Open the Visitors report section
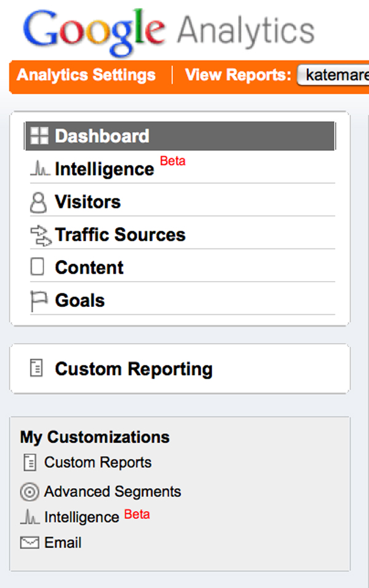This screenshot has width=369, height=588. point(88,202)
